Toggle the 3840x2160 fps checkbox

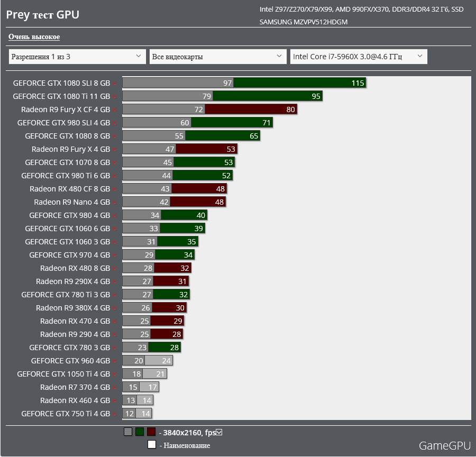pyautogui.click(x=219, y=432)
